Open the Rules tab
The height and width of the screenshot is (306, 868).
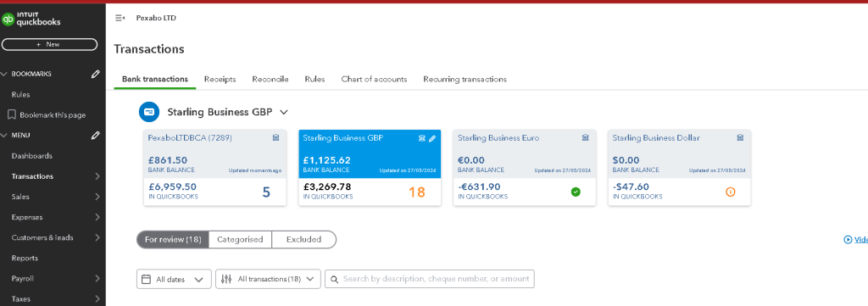click(315, 79)
